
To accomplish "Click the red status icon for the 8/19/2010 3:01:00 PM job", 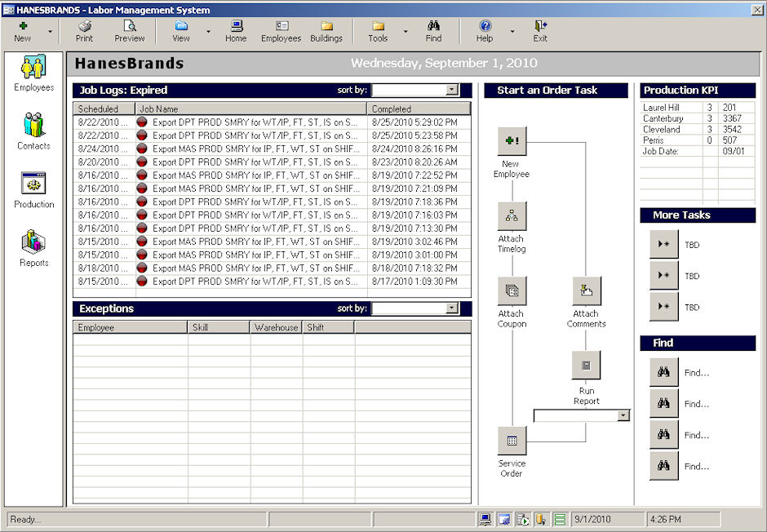I will click(x=142, y=255).
